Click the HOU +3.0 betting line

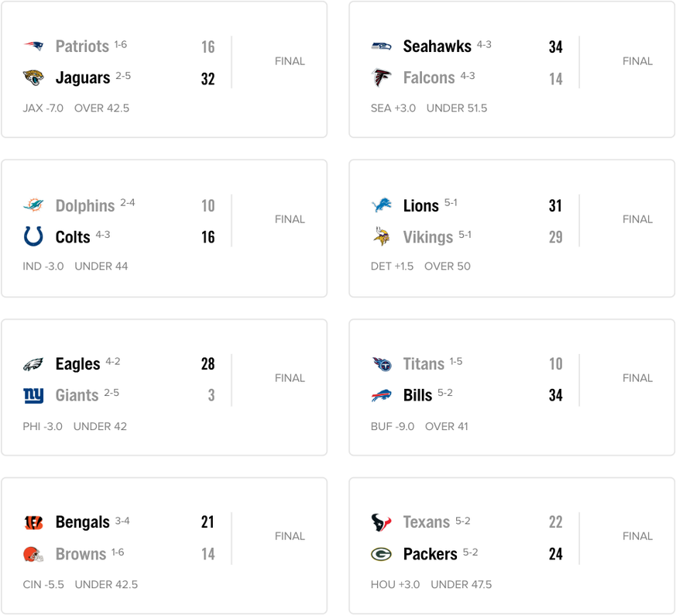click(395, 584)
